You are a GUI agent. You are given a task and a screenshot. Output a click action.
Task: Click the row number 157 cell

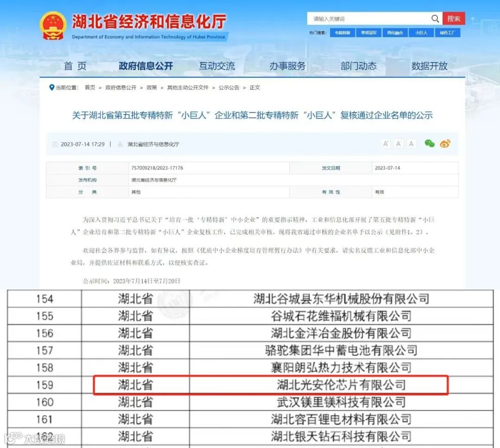44,351
